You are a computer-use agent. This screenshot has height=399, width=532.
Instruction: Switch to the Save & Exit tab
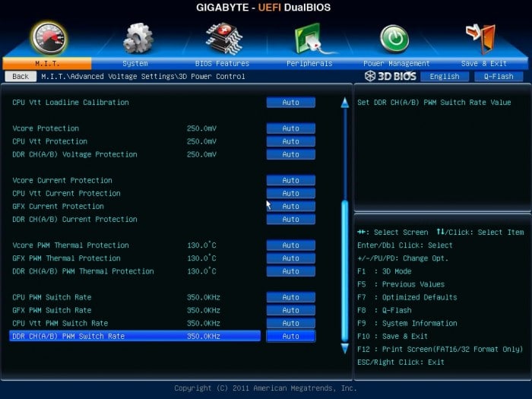click(x=484, y=63)
